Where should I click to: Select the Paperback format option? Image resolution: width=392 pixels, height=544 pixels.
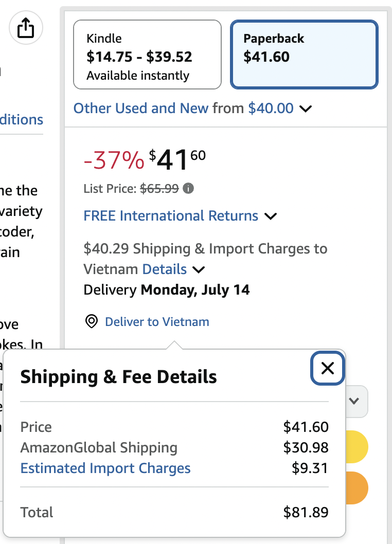tap(304, 55)
